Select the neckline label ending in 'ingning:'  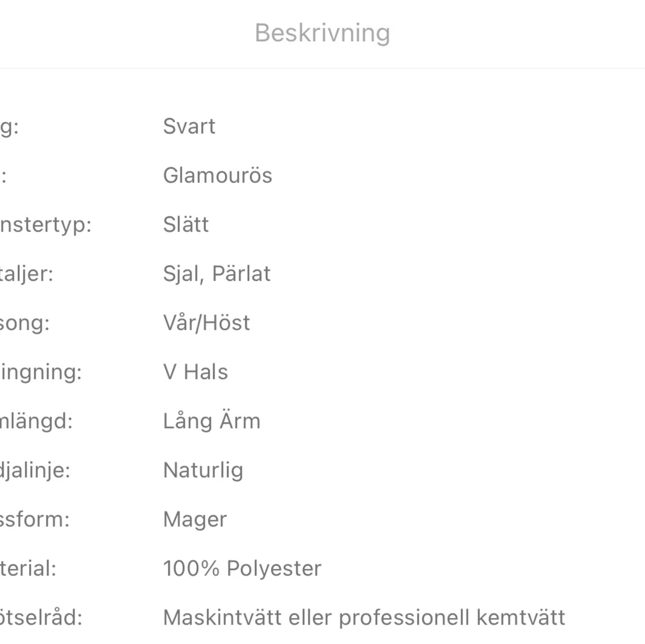41,372
